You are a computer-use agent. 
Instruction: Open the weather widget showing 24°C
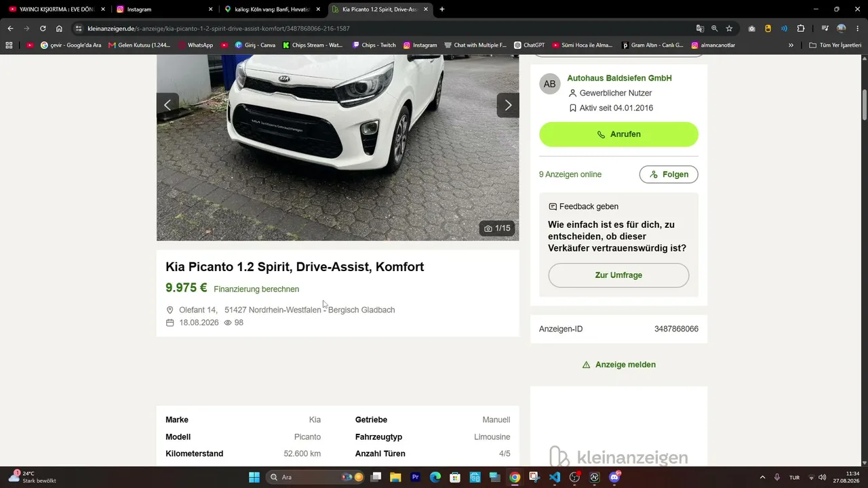(32, 477)
